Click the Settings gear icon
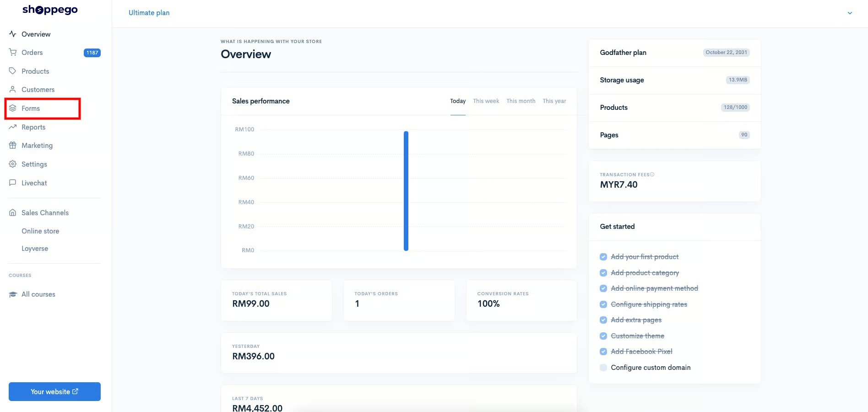Image resolution: width=868 pixels, height=412 pixels. coord(13,164)
